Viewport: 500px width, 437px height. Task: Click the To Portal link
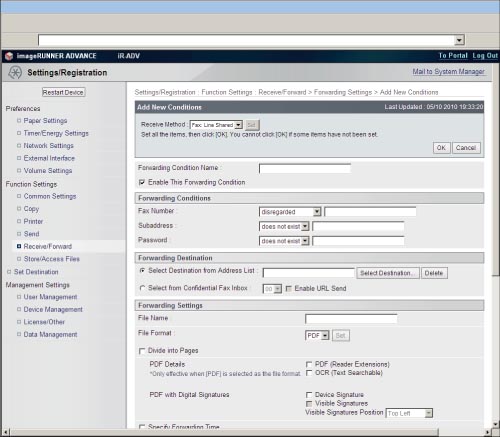pyautogui.click(x=453, y=56)
